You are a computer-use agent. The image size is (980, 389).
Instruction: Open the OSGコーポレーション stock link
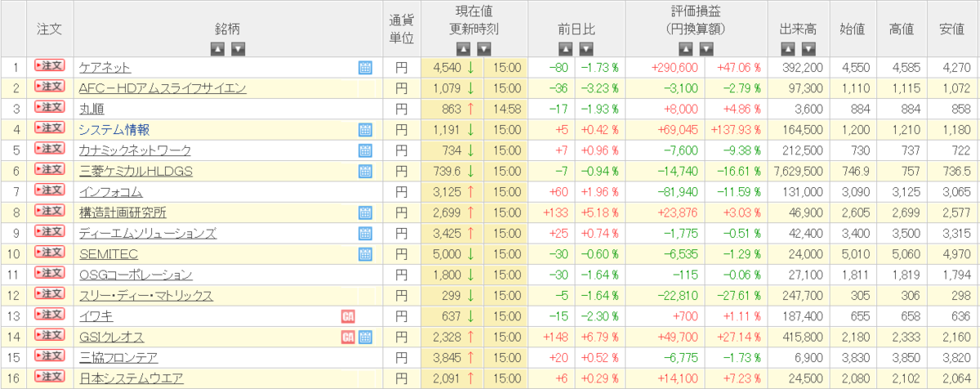[x=136, y=275]
